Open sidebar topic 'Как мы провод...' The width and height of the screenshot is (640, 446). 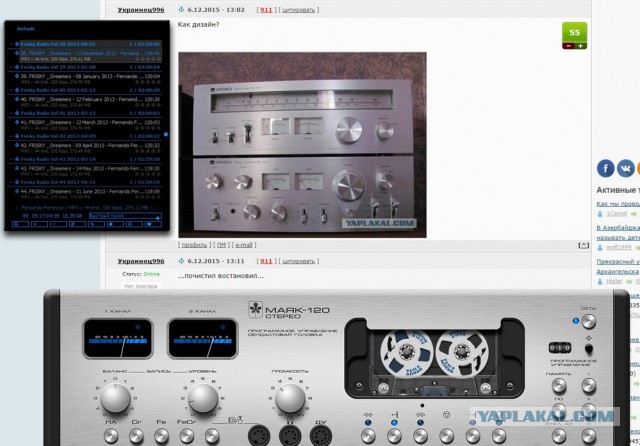(618, 204)
